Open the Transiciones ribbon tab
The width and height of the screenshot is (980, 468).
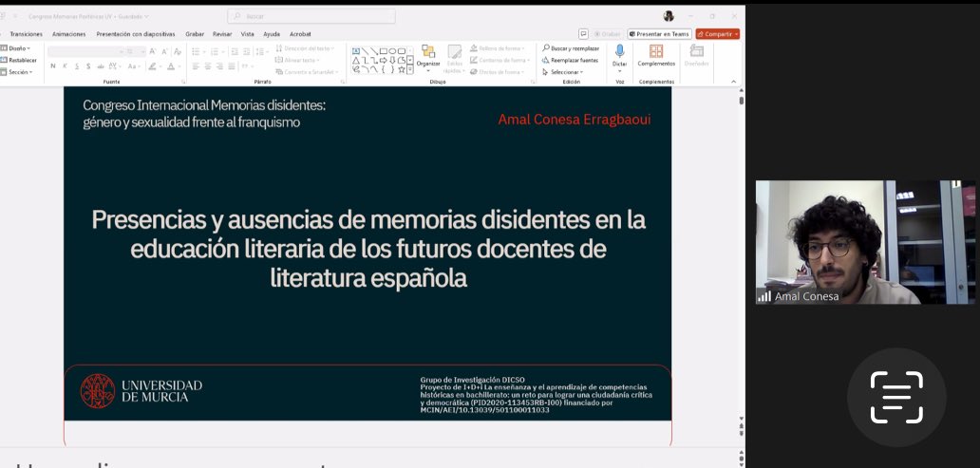(27, 34)
